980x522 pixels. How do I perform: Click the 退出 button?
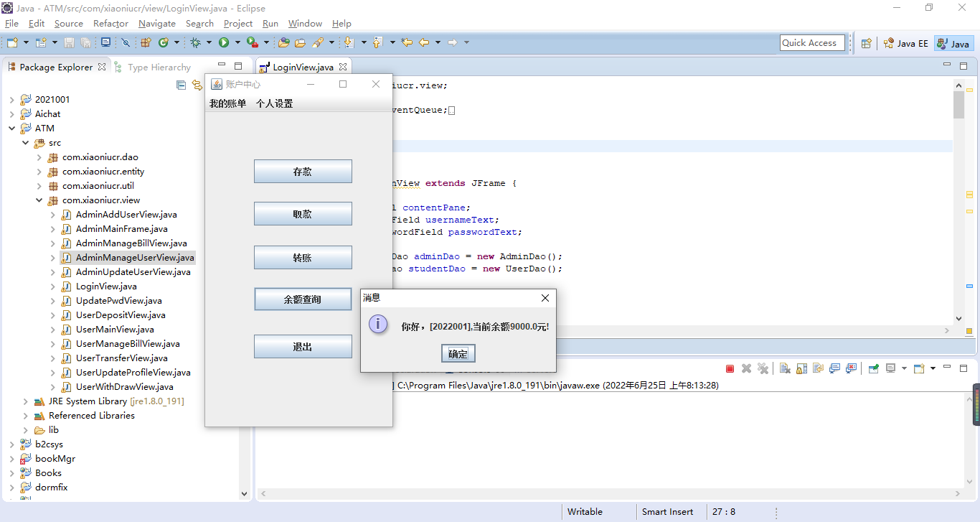303,347
